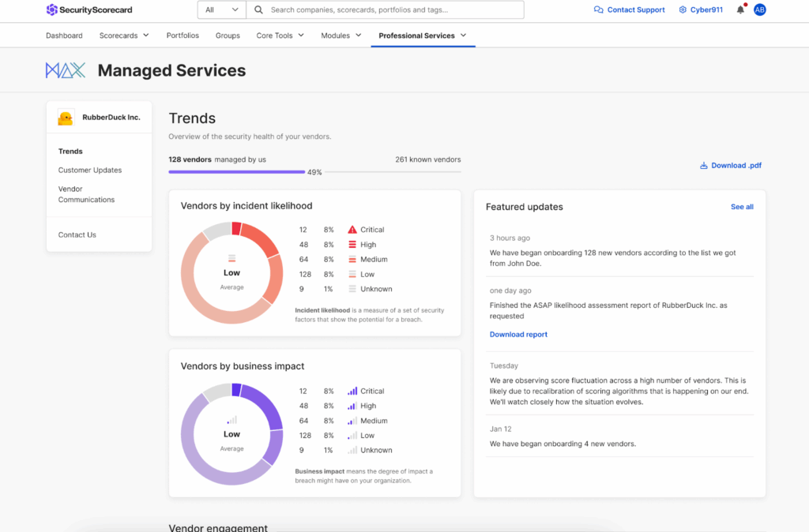Click the AB user avatar
The image size is (809, 532).
pyautogui.click(x=759, y=10)
